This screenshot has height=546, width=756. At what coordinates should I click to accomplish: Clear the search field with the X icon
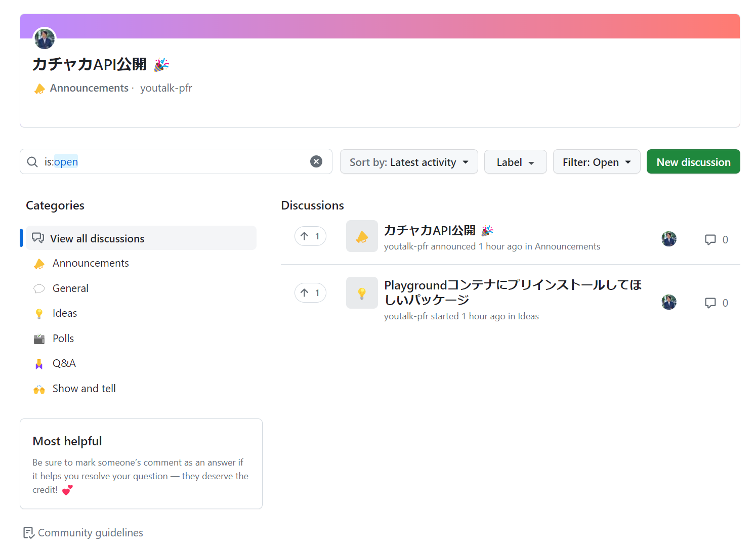point(316,161)
